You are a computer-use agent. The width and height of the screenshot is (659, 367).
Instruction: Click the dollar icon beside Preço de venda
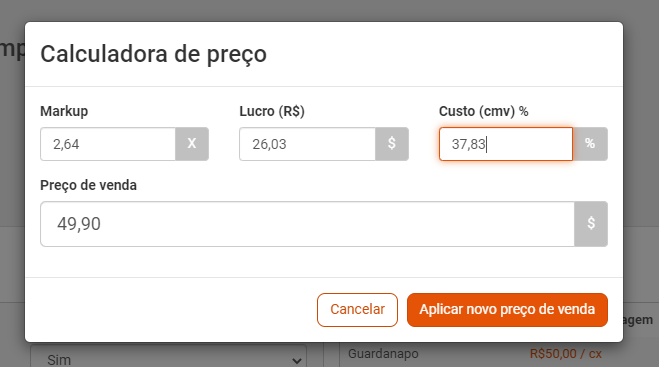point(591,224)
